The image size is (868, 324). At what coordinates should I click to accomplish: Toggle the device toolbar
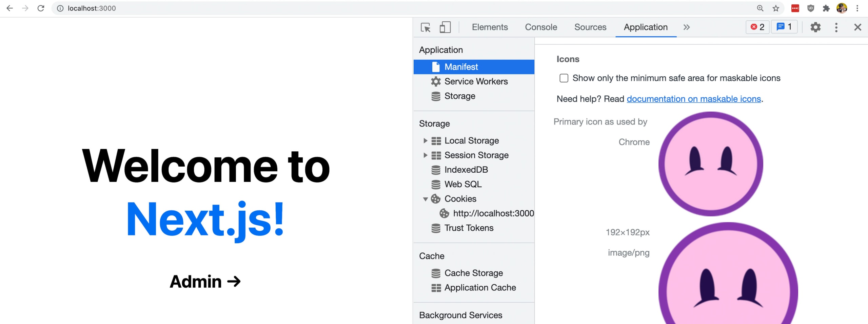[x=445, y=27]
